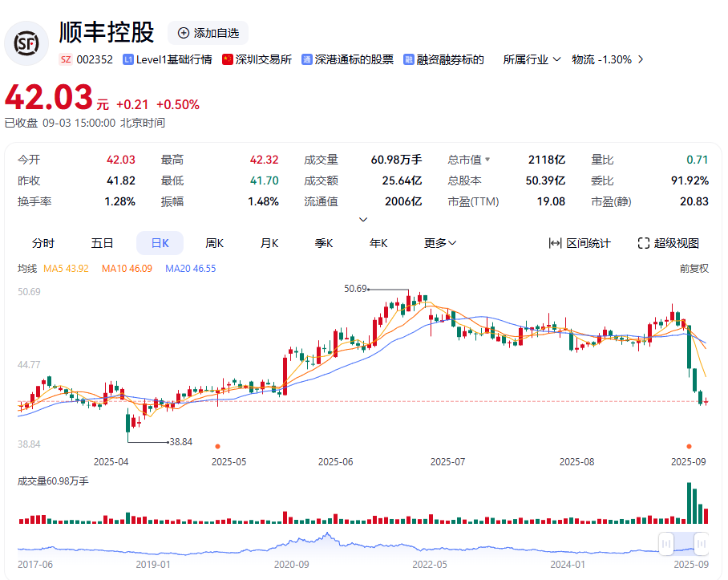Click the 市盈(TTM) value 19.08

coord(551,201)
